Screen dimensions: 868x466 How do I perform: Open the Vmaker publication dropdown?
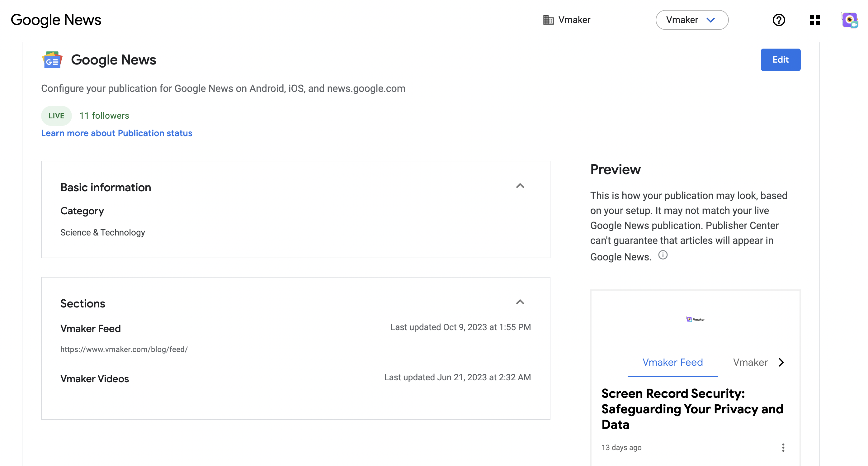(x=692, y=20)
